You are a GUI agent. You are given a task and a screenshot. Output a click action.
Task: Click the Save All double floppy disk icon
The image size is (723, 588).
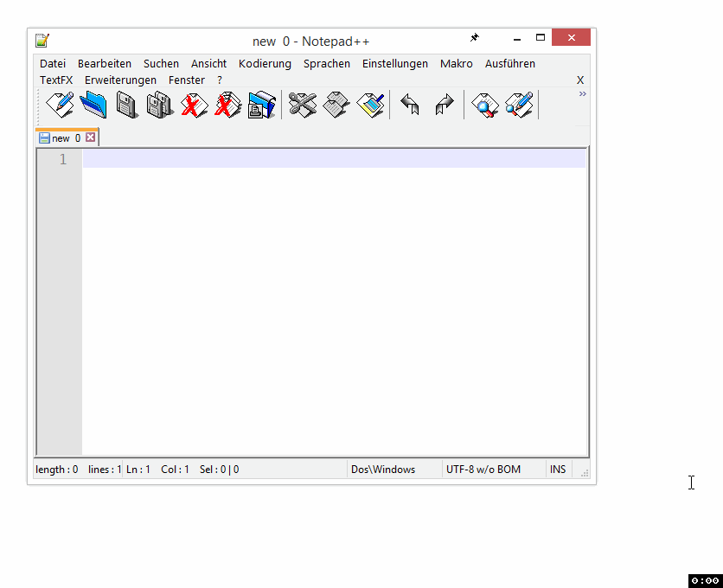tap(160, 105)
